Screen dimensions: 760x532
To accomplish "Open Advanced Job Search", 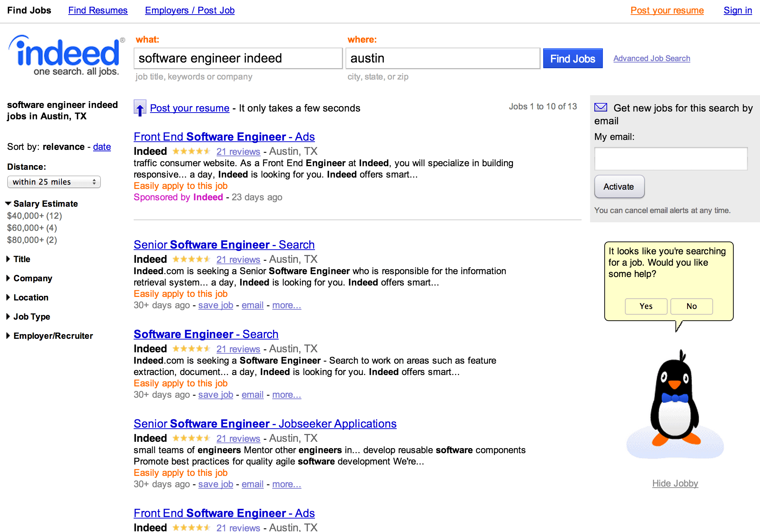I will [x=651, y=58].
